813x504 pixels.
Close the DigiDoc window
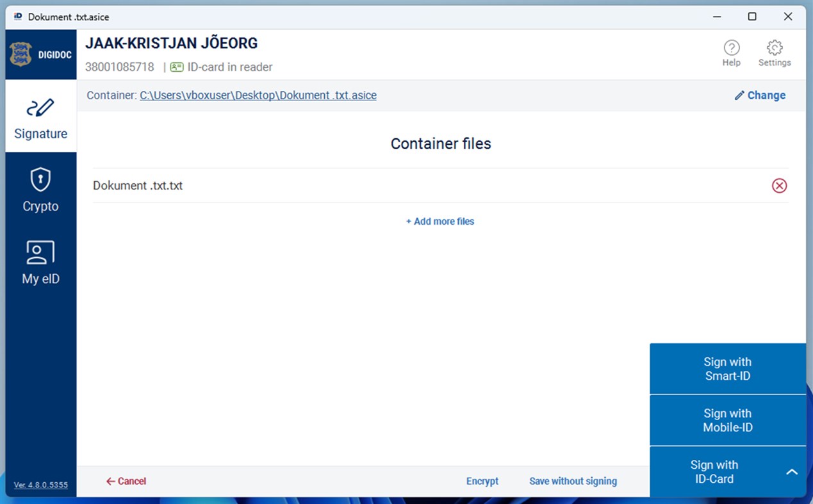click(788, 17)
